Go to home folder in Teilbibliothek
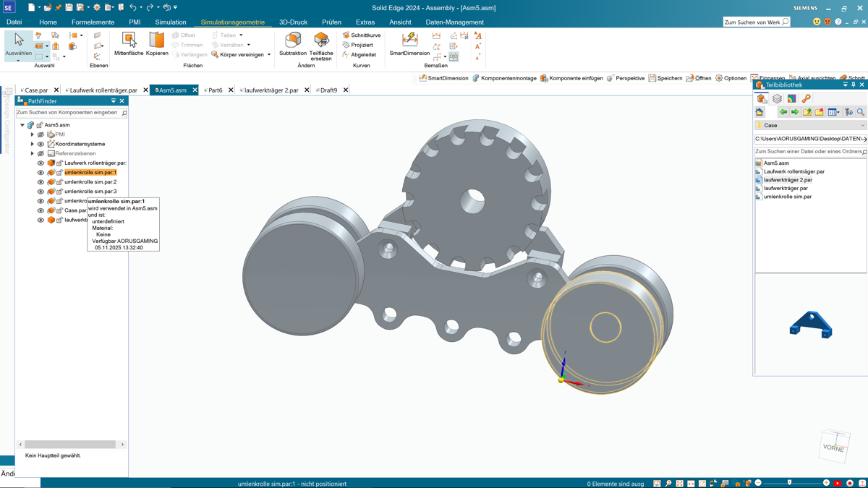Viewport: 868px width, 488px height. [x=759, y=112]
